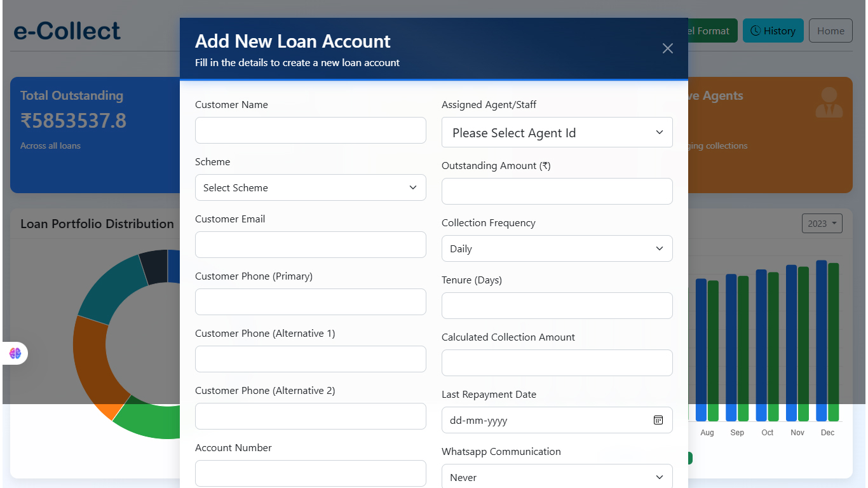Focus the Customer Name field

pos(310,130)
